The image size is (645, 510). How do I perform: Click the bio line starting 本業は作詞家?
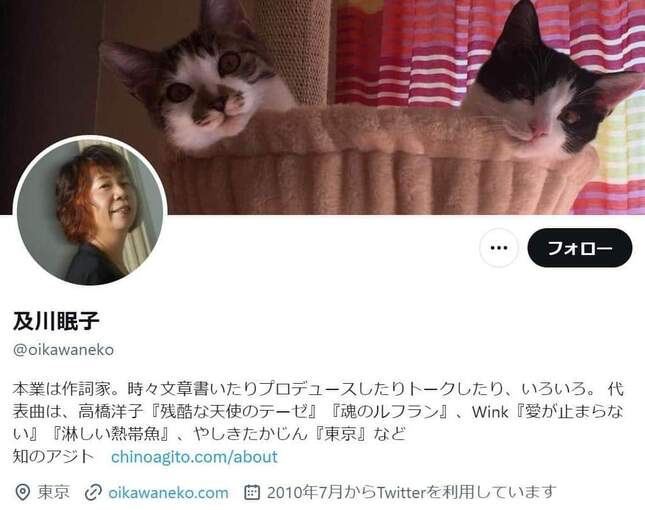point(318,389)
